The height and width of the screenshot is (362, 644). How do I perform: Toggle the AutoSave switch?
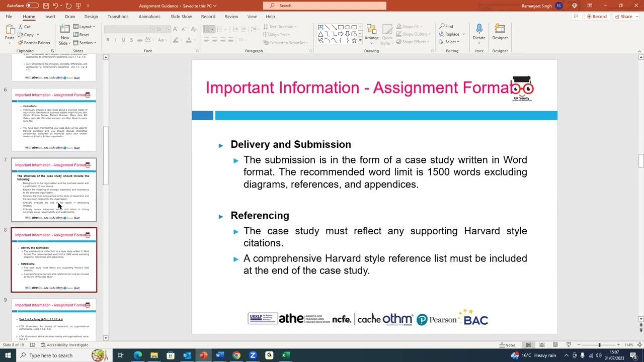(32, 6)
